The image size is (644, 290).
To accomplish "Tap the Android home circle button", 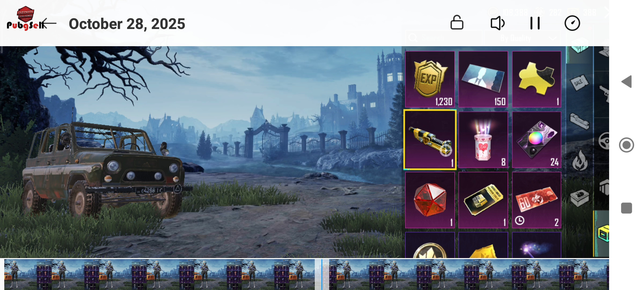I will click(627, 145).
